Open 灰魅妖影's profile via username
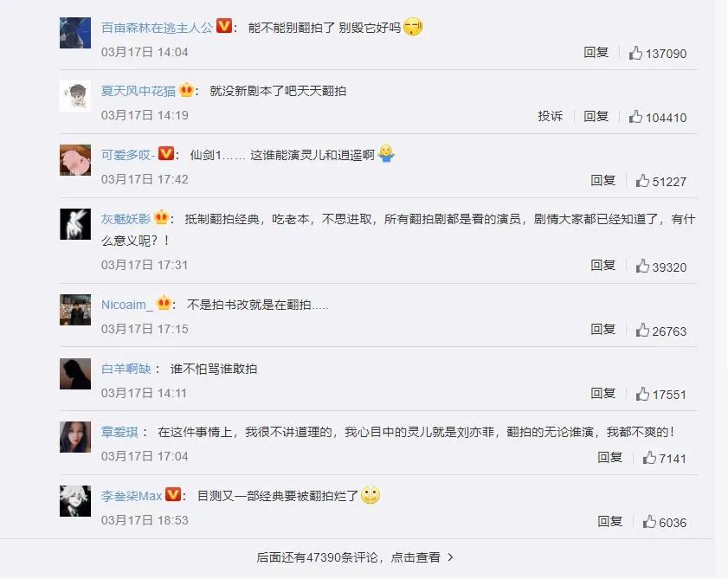 click(126, 219)
